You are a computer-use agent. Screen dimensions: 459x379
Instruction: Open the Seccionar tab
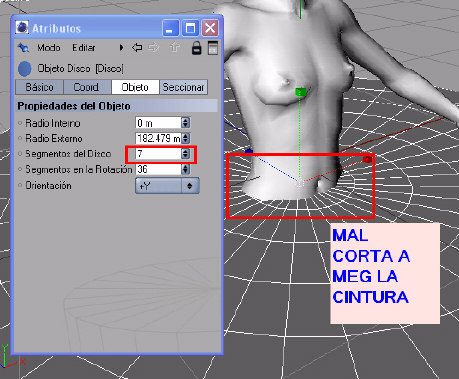[x=183, y=87]
